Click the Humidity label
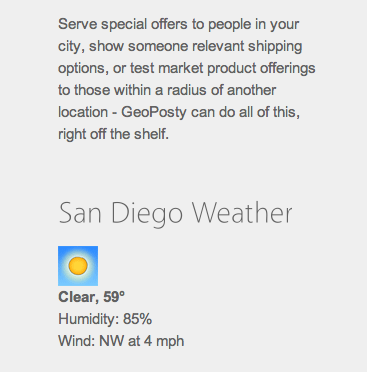Screen dimensions: 367x372 89,319
